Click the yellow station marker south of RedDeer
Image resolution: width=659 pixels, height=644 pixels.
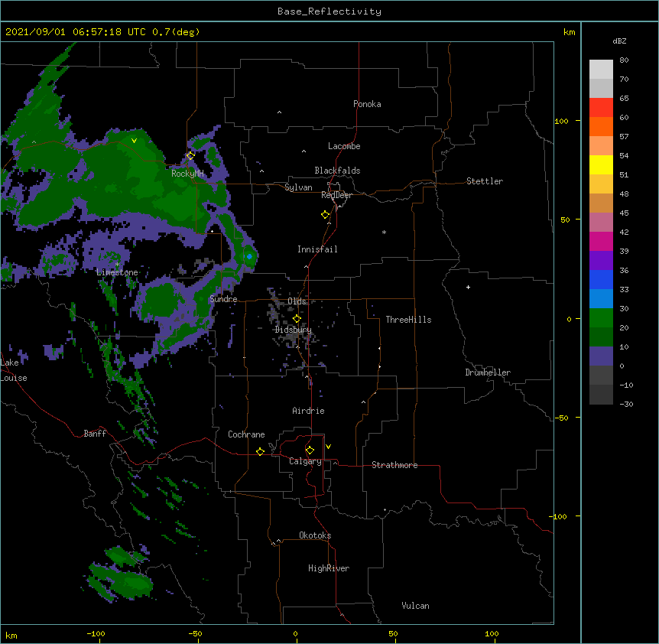(326, 215)
